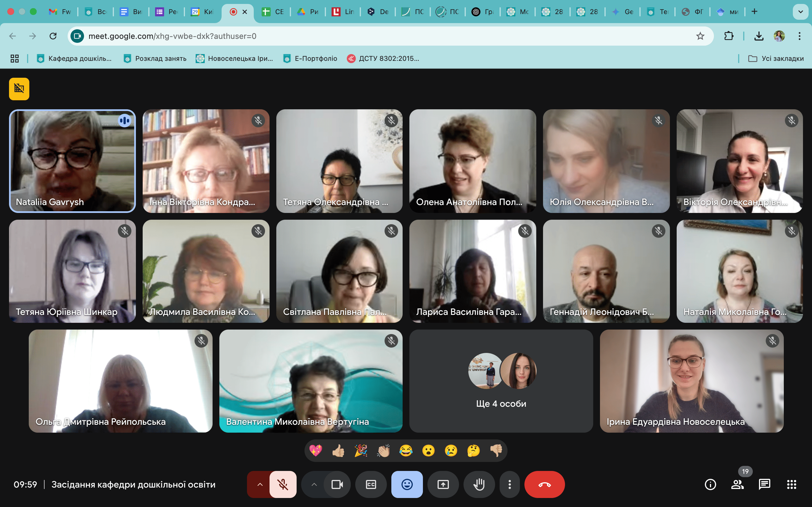Open meeting details info icon
Screen dimensions: 812x507
point(710,484)
